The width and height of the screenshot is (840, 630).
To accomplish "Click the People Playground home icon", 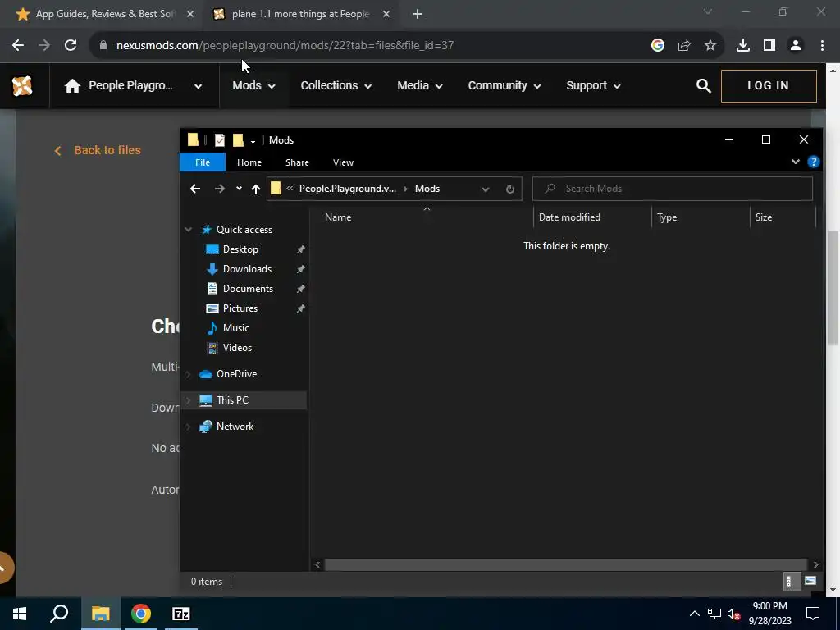I will [x=72, y=85].
